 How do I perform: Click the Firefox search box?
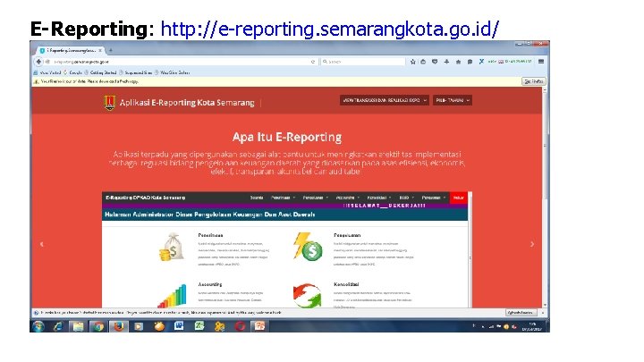(x=362, y=62)
